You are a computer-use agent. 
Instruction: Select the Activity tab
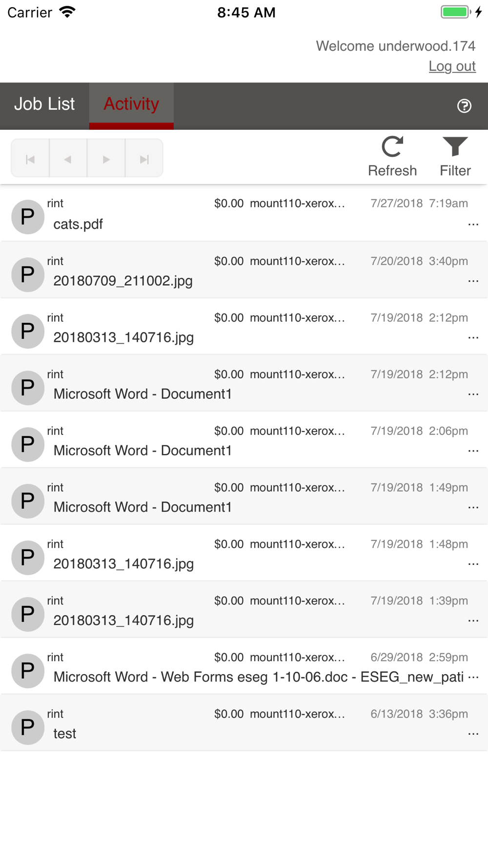(x=131, y=104)
